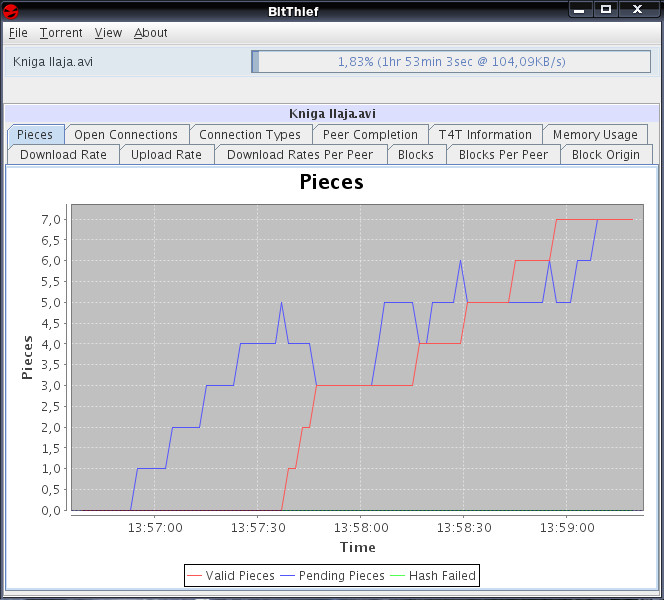Click the 13:58:30 time tick label
This screenshot has height=600, width=664.
point(464,528)
